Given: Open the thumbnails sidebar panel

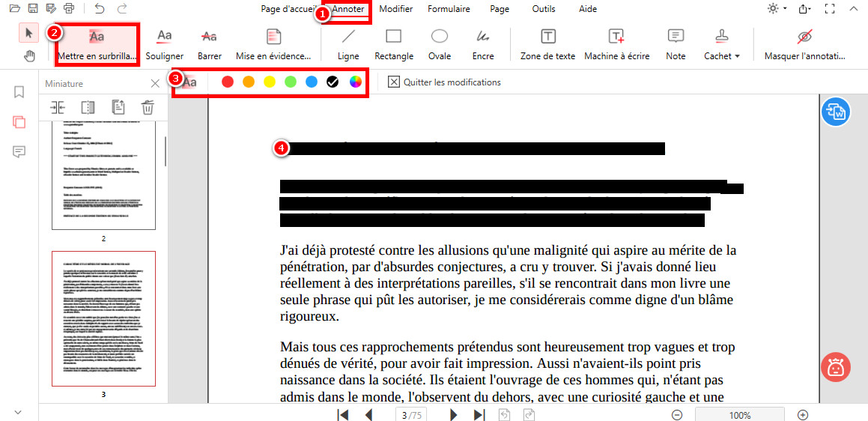Looking at the screenshot, I should point(19,122).
